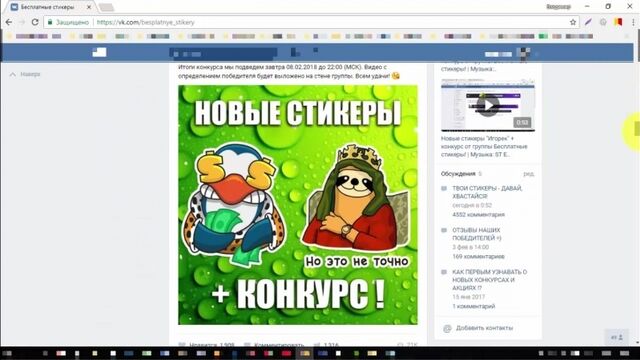Click the 0:53 duration badge on video
The height and width of the screenshot is (360, 640).
pos(522,122)
